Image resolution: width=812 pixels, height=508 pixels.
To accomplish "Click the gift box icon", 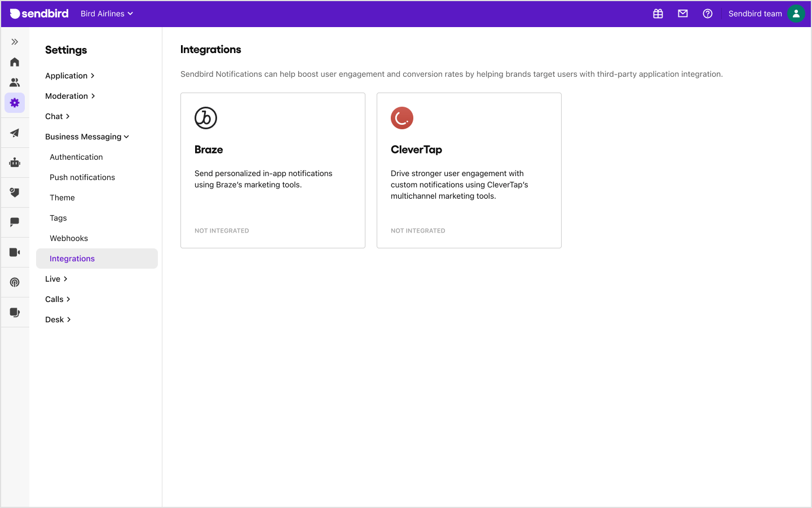I will [x=658, y=14].
